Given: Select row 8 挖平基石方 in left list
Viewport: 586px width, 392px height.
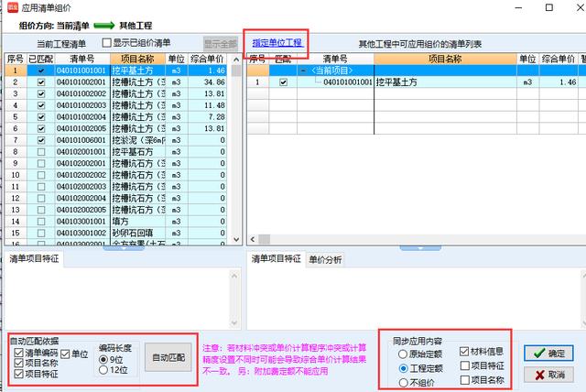Looking at the screenshot, I should [139, 151].
